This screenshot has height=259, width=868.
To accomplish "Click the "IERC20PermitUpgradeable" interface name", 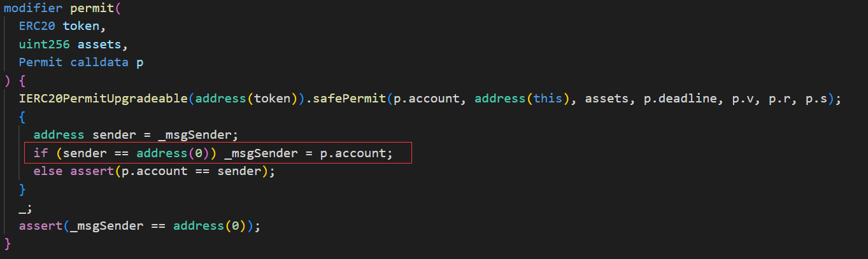I will [103, 99].
